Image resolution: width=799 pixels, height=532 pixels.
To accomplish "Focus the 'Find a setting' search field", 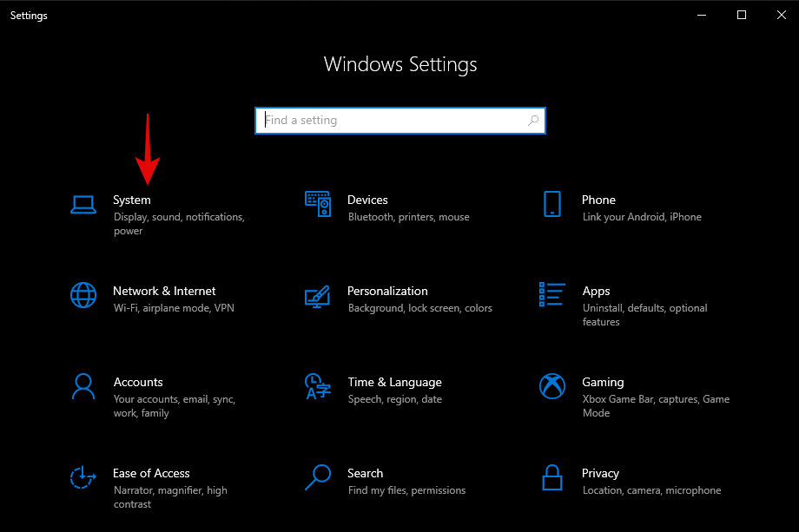I will (x=391, y=121).
